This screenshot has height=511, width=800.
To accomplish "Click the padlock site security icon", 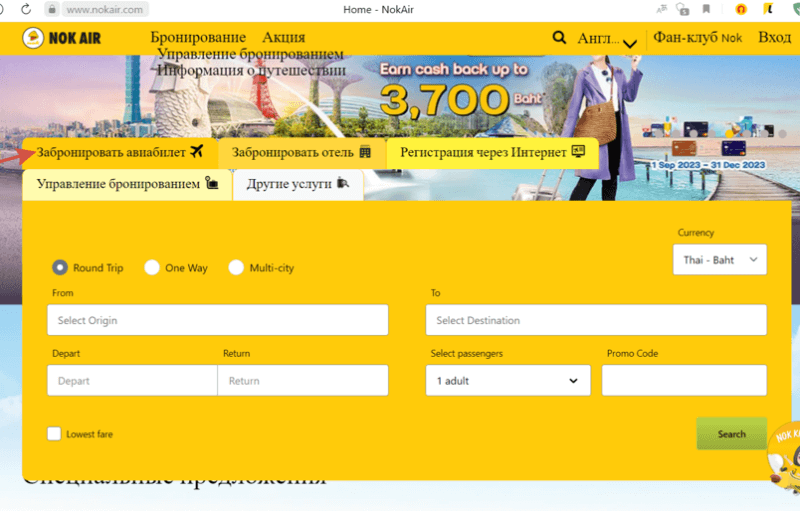I will click(52, 9).
